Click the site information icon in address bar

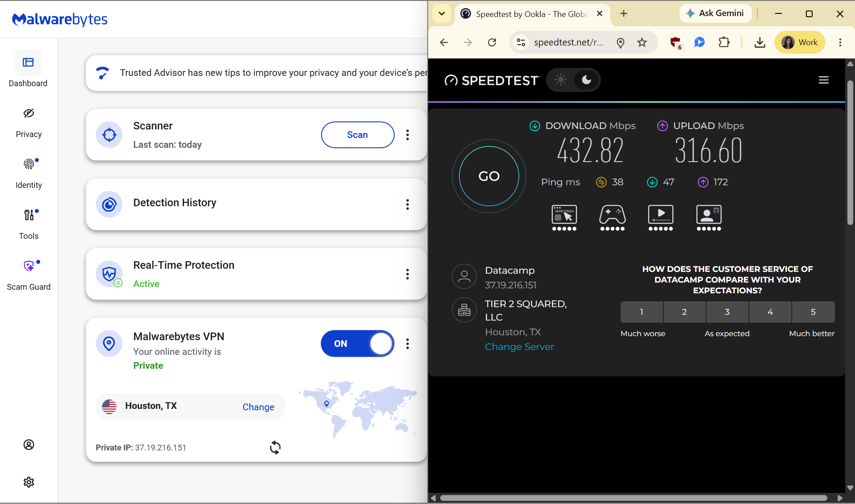point(521,42)
